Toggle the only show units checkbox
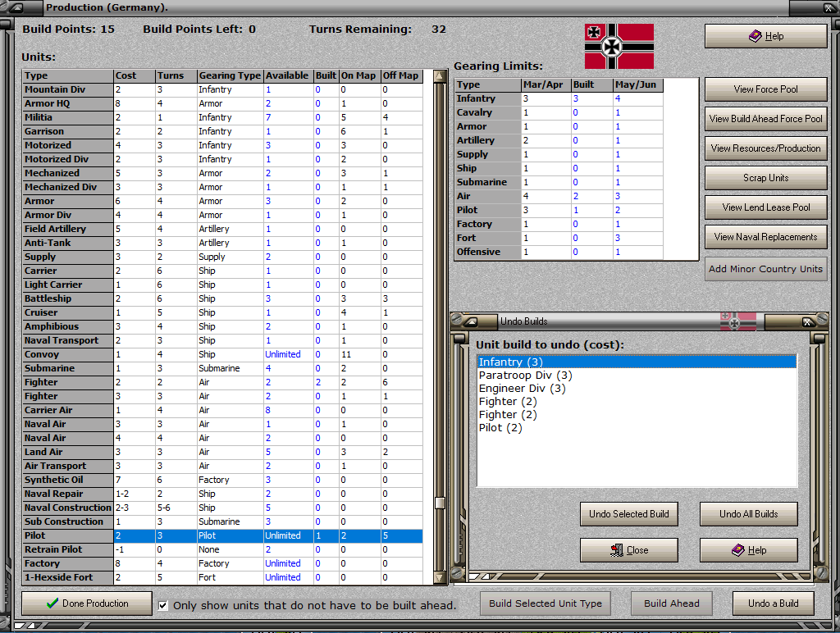The height and width of the screenshot is (633, 840). (x=162, y=606)
